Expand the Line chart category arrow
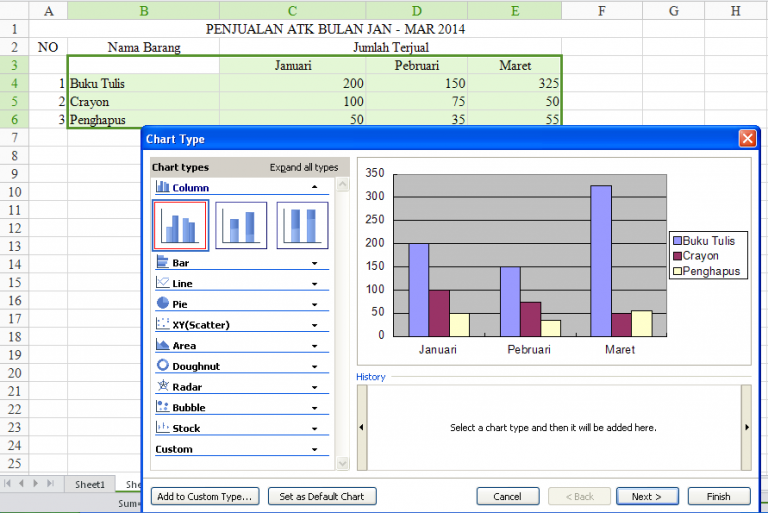This screenshot has height=513, width=768. point(315,284)
